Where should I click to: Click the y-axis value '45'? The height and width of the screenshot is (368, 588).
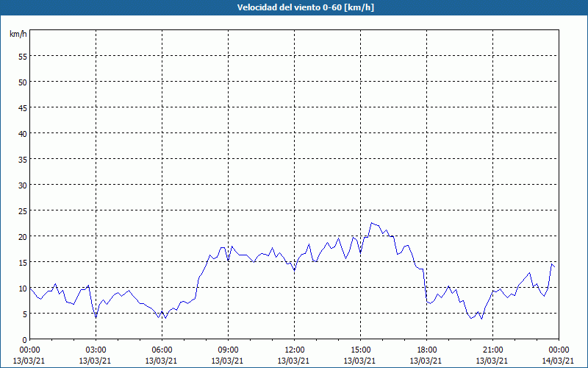pos(23,107)
